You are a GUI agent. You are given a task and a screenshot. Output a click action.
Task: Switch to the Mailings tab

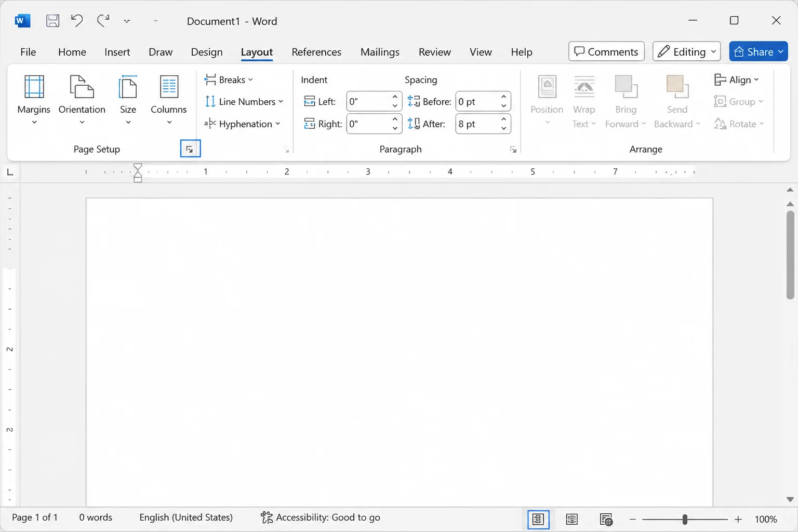tap(380, 52)
